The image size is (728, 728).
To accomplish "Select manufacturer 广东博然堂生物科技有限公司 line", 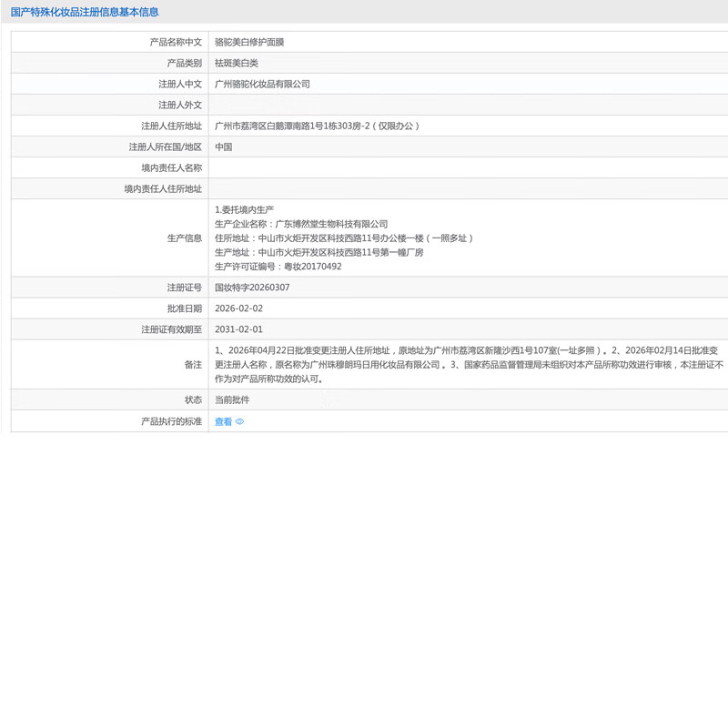I will click(301, 224).
